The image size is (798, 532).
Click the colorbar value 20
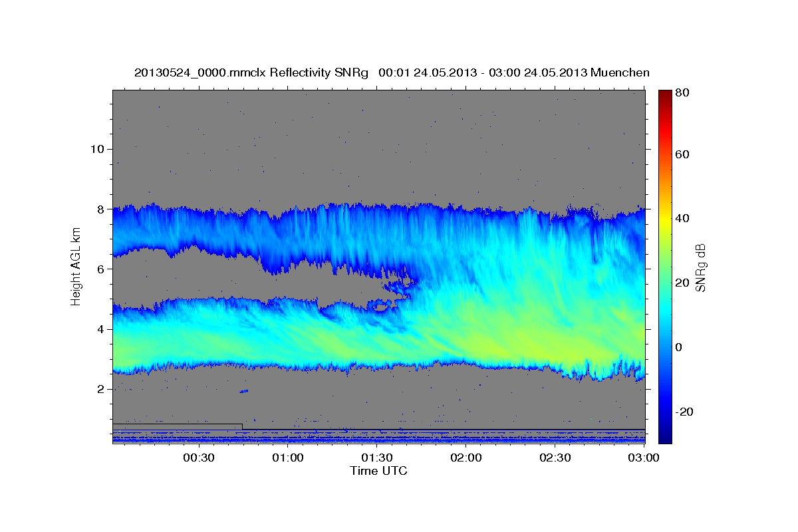click(x=684, y=283)
